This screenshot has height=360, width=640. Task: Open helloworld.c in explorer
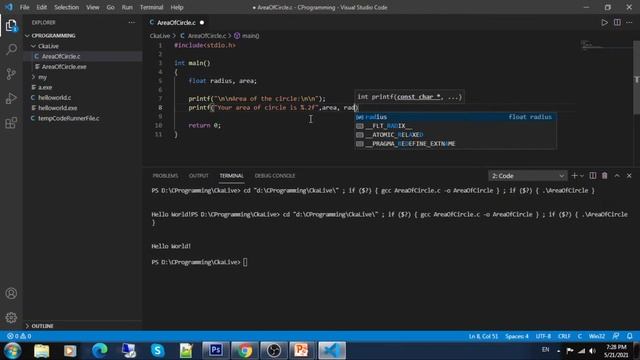click(x=55, y=98)
